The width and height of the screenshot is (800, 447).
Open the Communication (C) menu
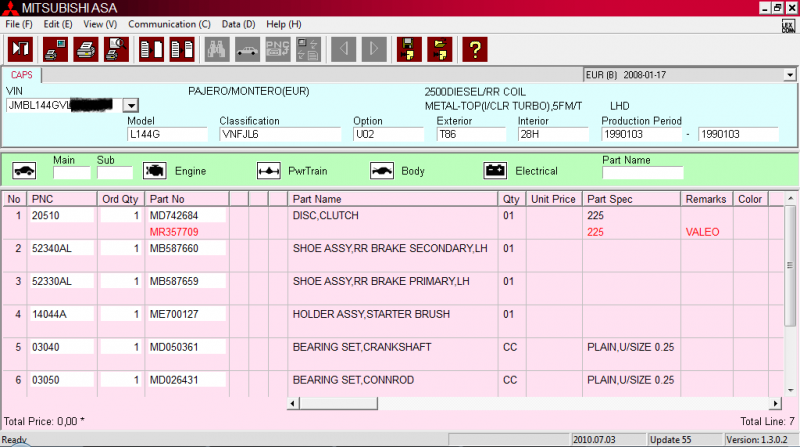coord(169,24)
